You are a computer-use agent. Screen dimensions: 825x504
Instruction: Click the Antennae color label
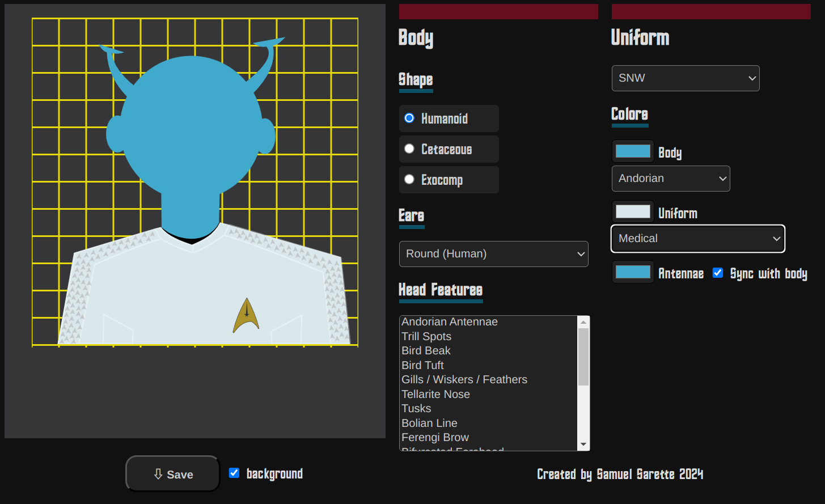coord(681,273)
